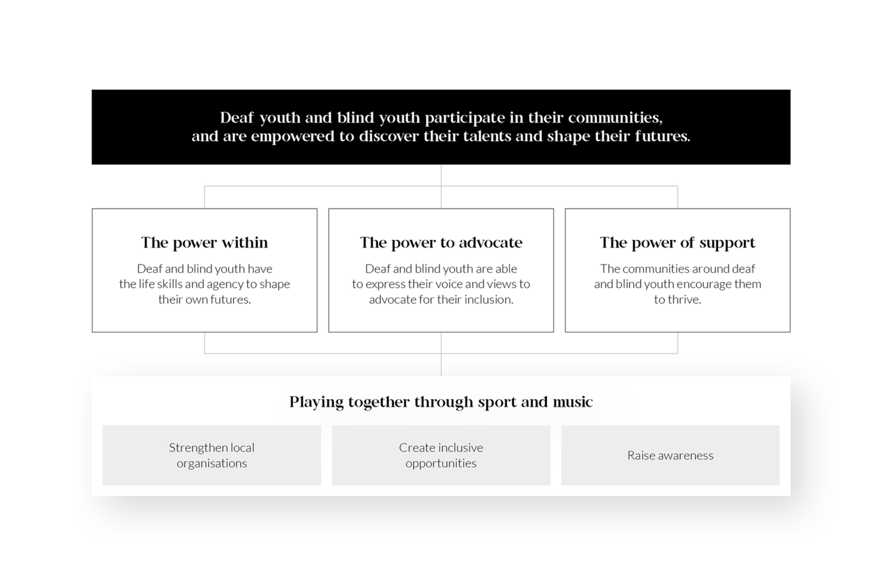Click text 'to thrive.' in support box
The width and height of the screenshot is (882, 588).
pyautogui.click(x=677, y=299)
